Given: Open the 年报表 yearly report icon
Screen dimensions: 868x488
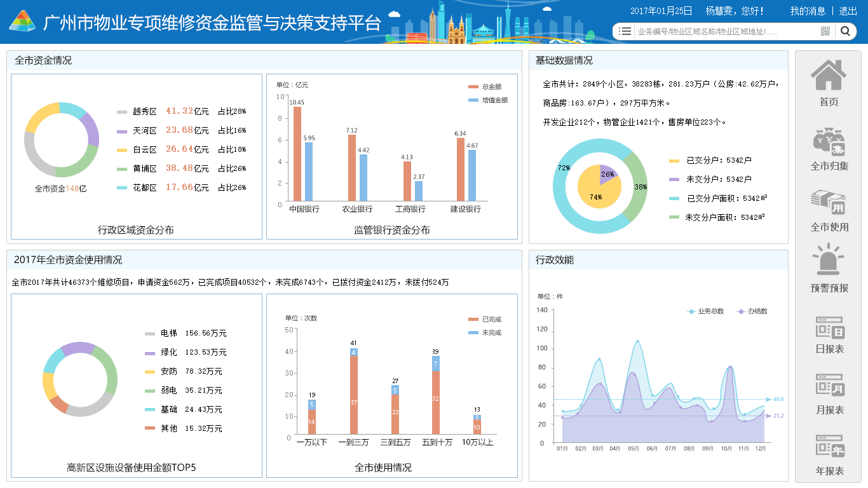Looking at the screenshot, I should click(830, 446).
